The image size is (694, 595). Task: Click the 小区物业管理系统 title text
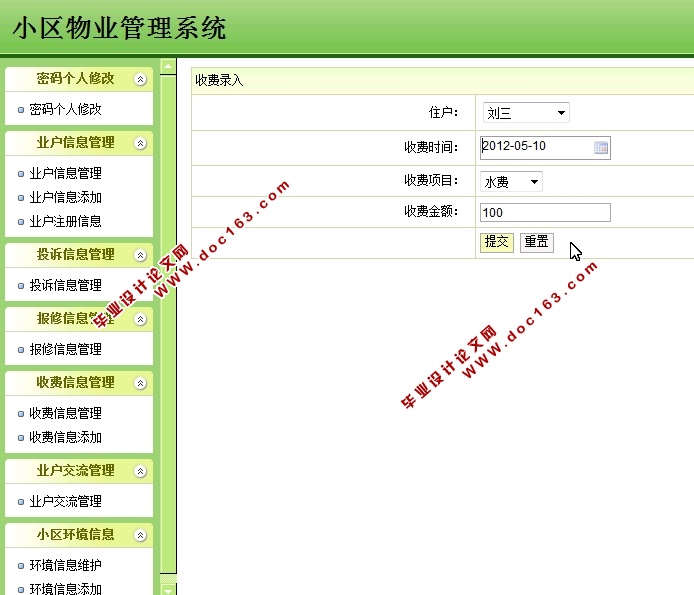[x=120, y=28]
